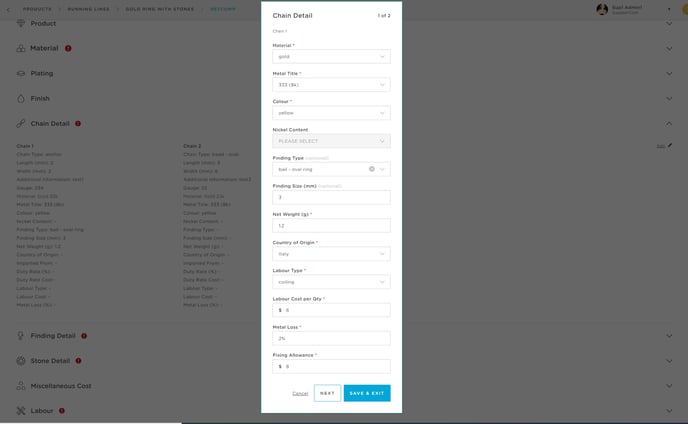Viewport: 688px width, 424px height.
Task: Click the Cancel link in the dialog
Action: point(300,393)
